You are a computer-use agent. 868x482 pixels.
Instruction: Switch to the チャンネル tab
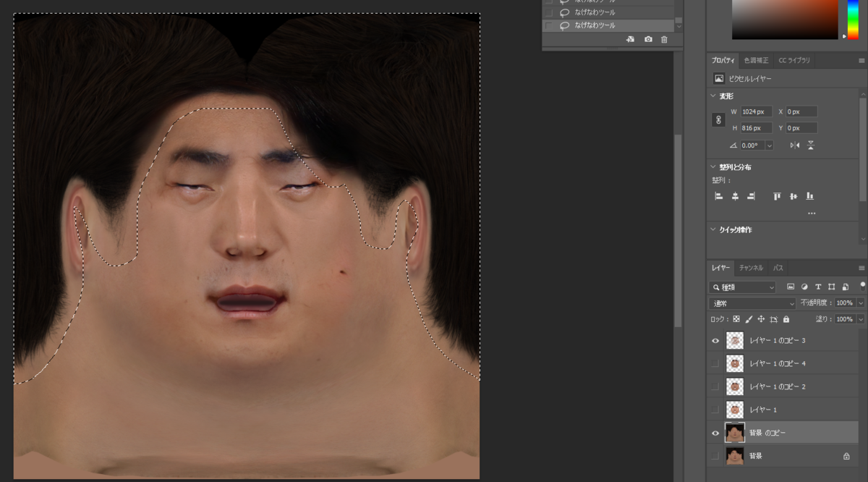(752, 268)
